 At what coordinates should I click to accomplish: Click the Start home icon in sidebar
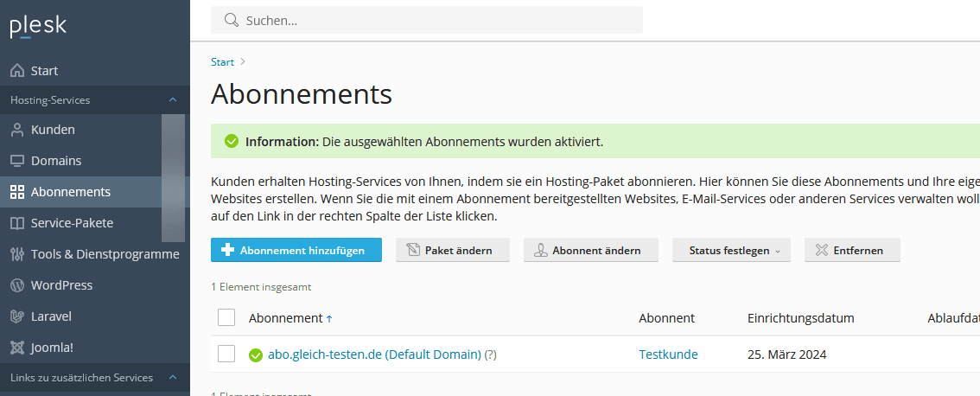[x=17, y=71]
